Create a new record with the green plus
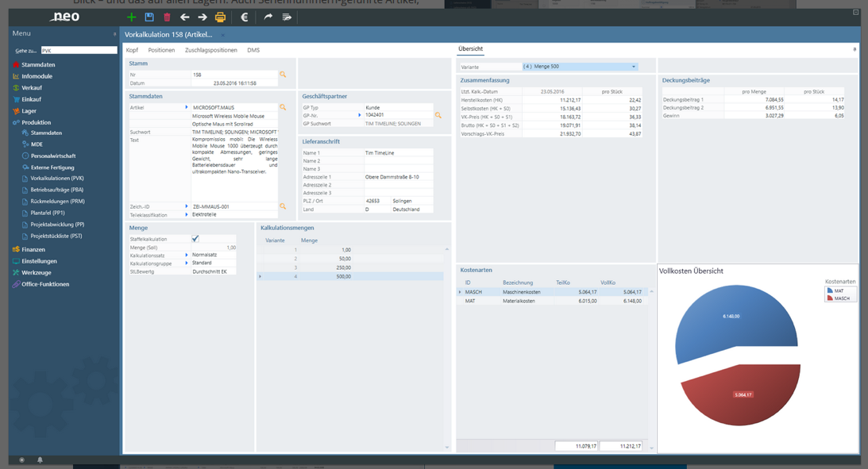868x469 pixels. coord(131,17)
